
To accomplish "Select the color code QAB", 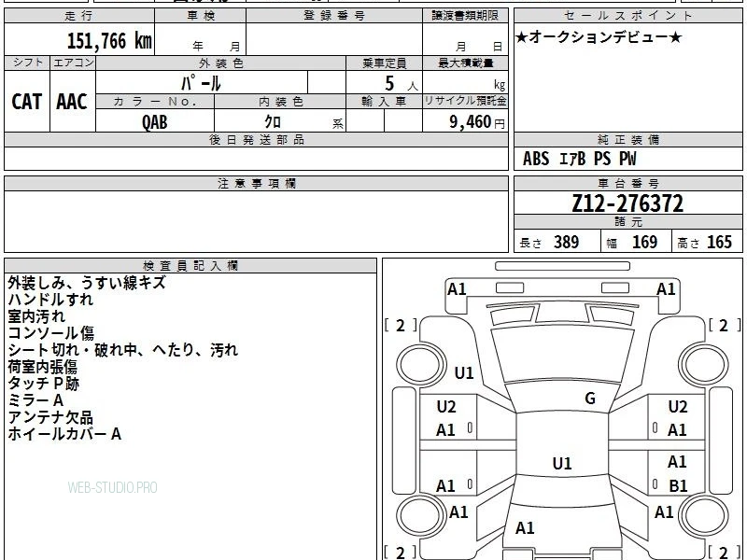I will [155, 122].
